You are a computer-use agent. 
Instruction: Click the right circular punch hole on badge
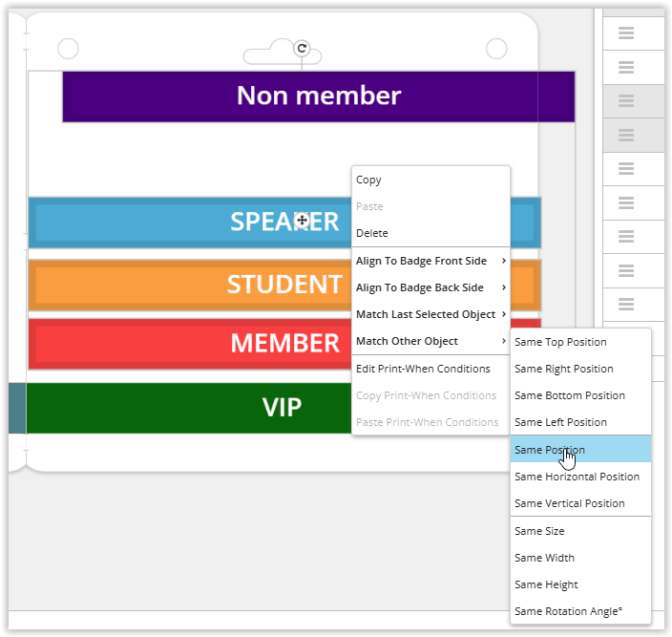pyautogui.click(x=496, y=49)
